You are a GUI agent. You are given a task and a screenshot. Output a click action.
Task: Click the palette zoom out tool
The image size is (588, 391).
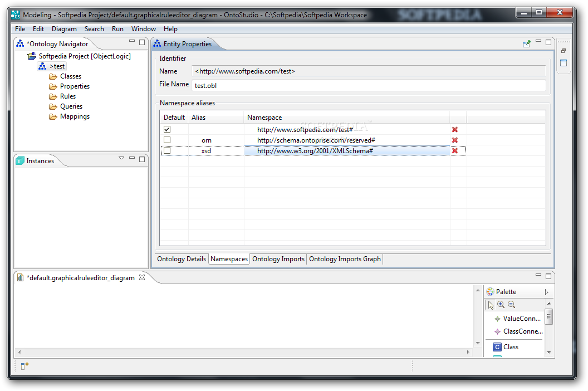512,305
